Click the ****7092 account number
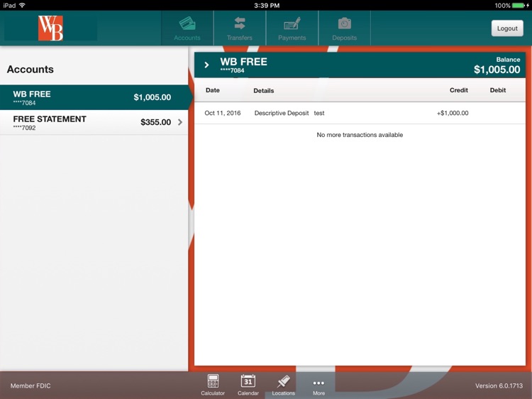532x399 pixels. [x=24, y=128]
